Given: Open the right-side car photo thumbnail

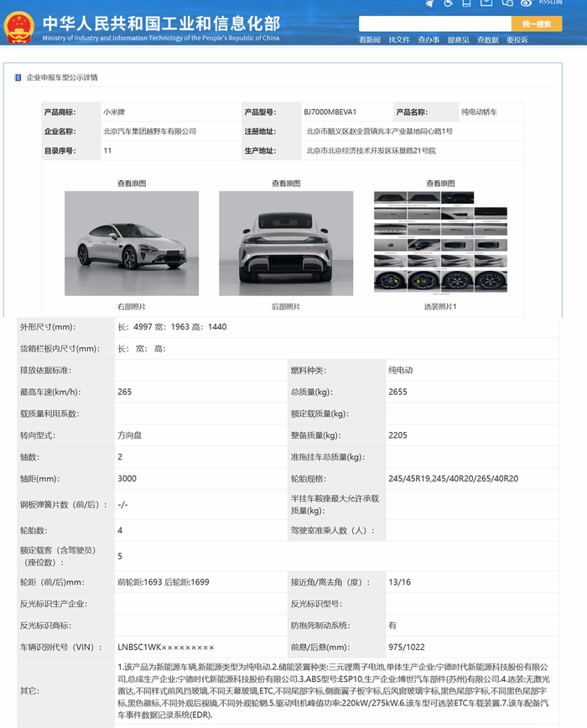Looking at the screenshot, I should pyautogui.click(x=132, y=243).
